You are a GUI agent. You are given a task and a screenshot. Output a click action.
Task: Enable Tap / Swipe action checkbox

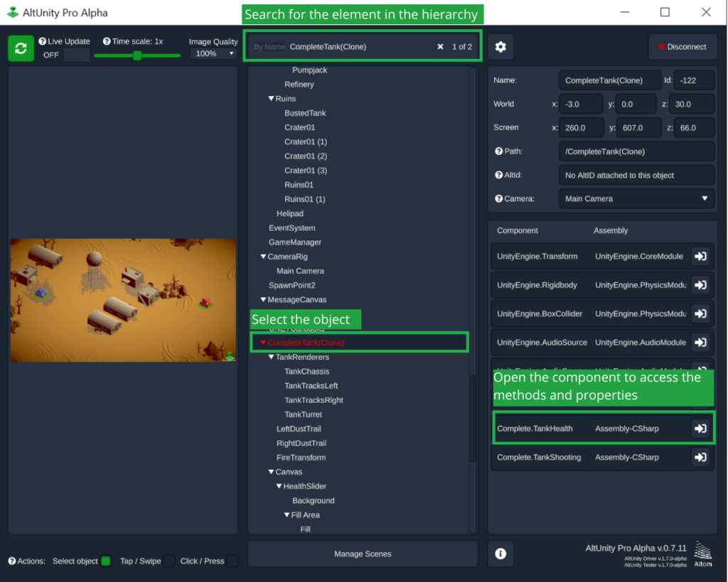[x=169, y=561]
